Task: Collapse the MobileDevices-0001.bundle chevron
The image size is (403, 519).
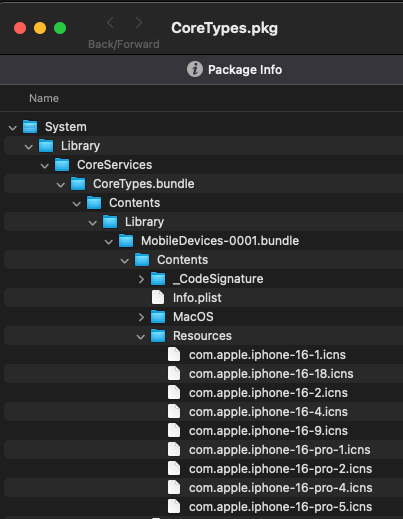Action: click(109, 242)
